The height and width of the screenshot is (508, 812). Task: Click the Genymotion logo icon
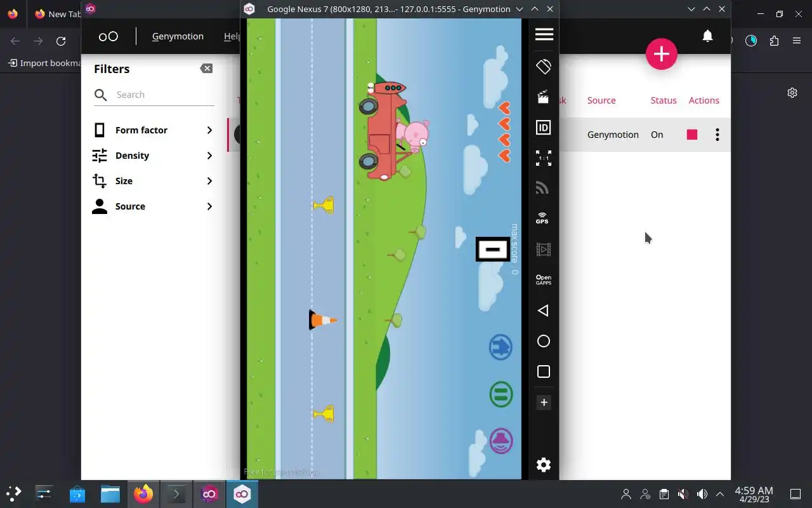coord(108,36)
